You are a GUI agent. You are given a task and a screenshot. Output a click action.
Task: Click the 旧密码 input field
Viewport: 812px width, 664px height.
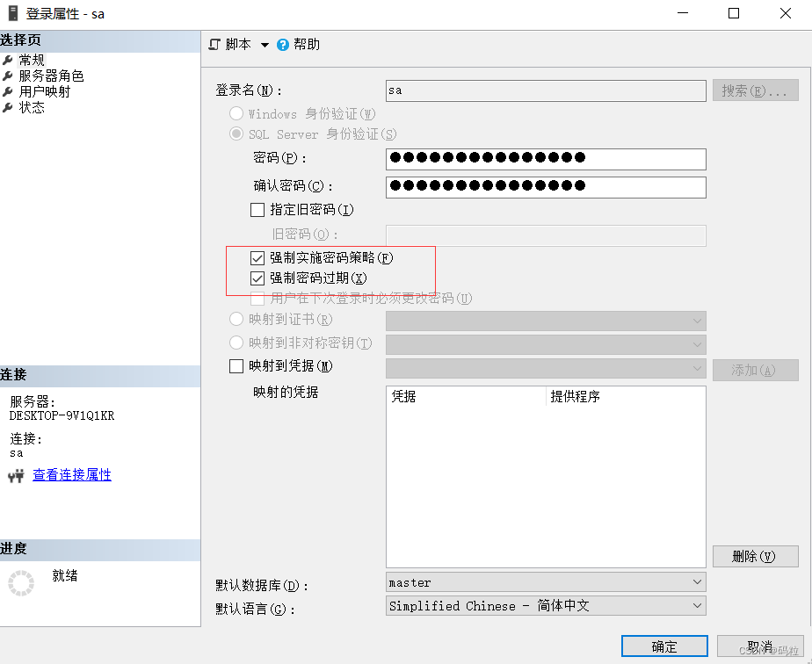[546, 235]
